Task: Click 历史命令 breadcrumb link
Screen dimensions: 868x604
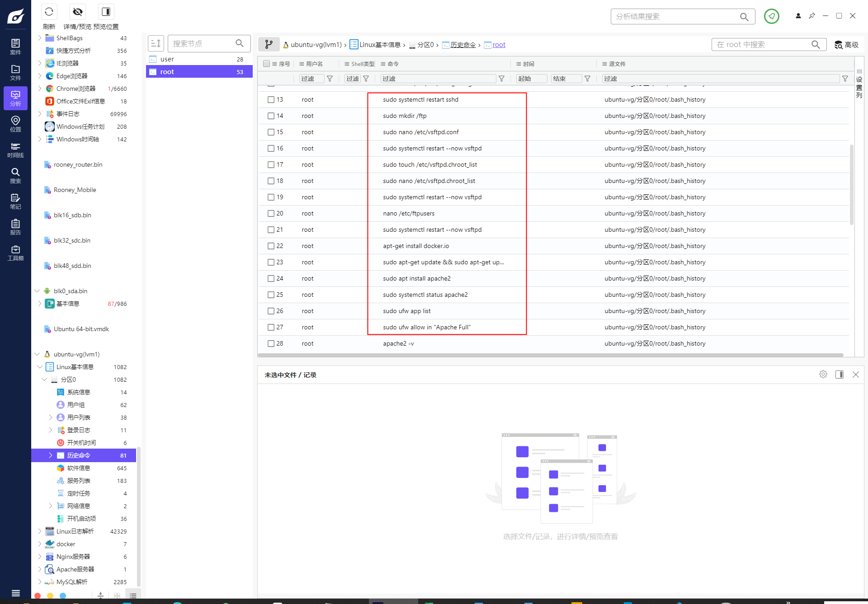Action: (463, 45)
